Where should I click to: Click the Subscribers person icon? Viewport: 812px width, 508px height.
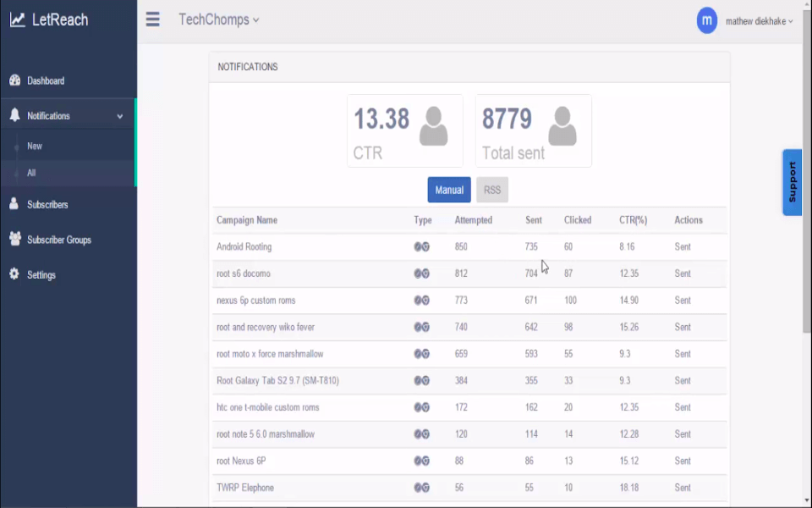(14, 204)
